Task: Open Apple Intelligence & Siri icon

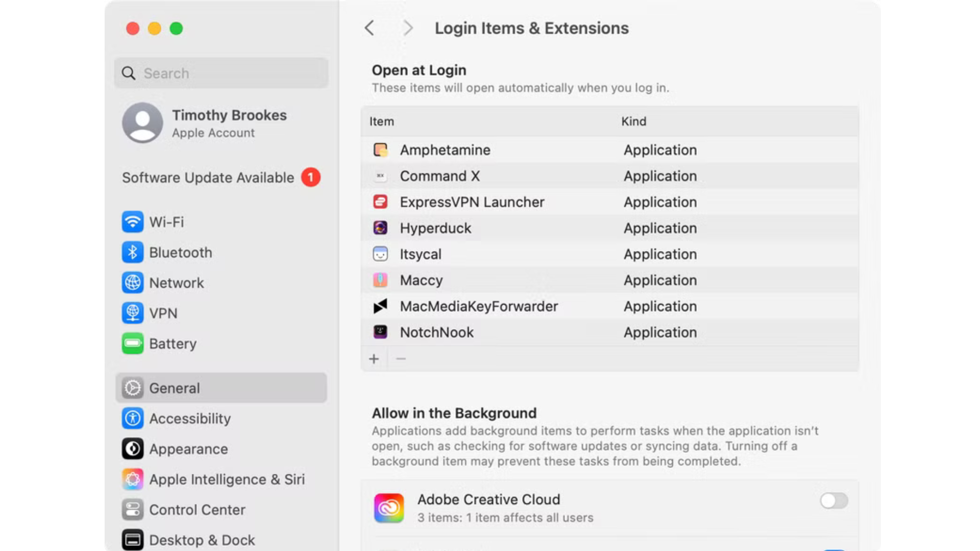Action: click(x=133, y=480)
